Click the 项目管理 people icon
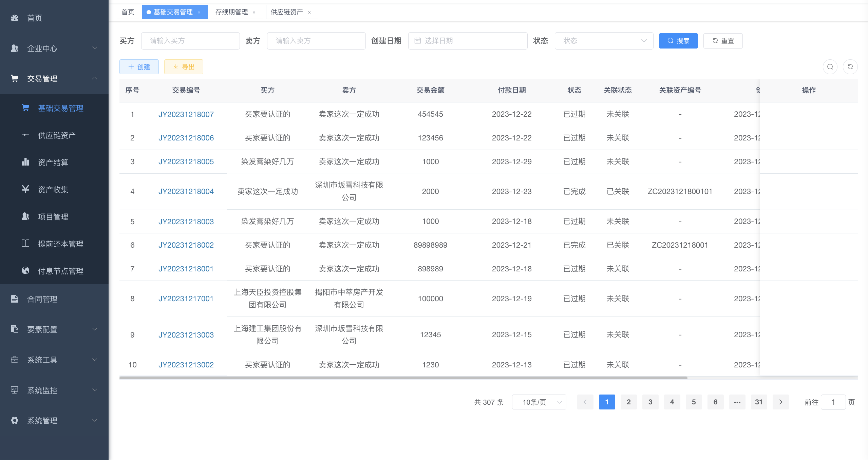 [x=25, y=216]
